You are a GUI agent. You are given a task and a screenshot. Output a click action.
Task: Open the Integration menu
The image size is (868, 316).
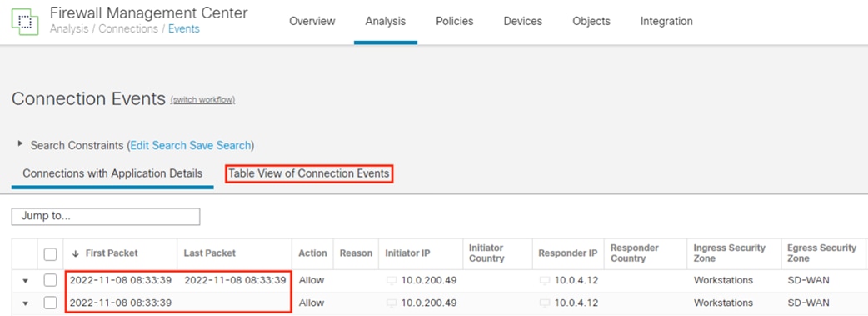point(666,21)
